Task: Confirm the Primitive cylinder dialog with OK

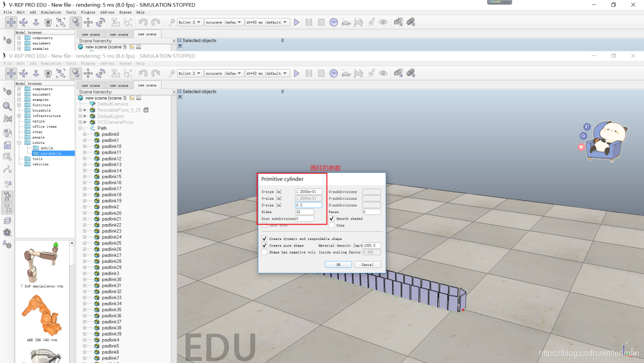Action: point(338,264)
